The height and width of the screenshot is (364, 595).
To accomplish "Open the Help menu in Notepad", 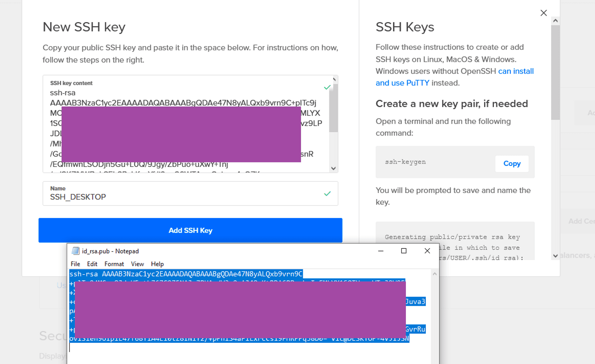I will click(x=157, y=264).
